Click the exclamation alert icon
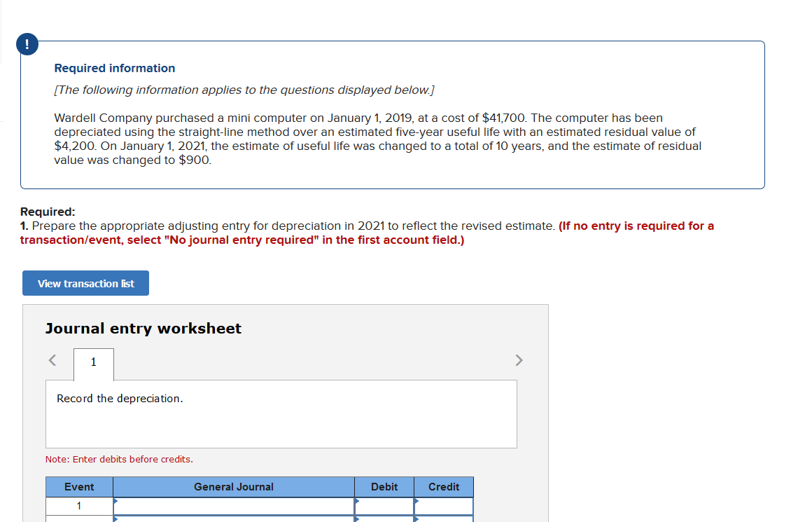 (27, 44)
